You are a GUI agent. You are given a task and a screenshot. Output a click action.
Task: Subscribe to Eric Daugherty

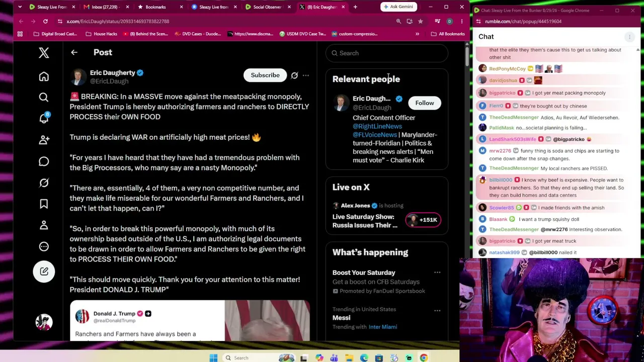(x=265, y=75)
